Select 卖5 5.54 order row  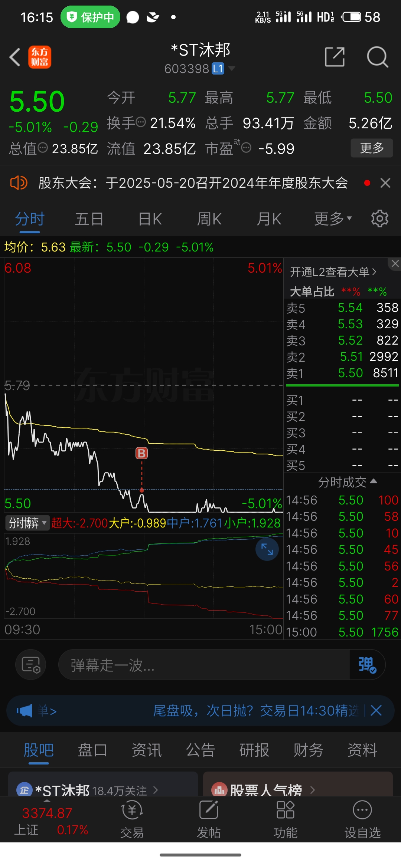(x=342, y=308)
